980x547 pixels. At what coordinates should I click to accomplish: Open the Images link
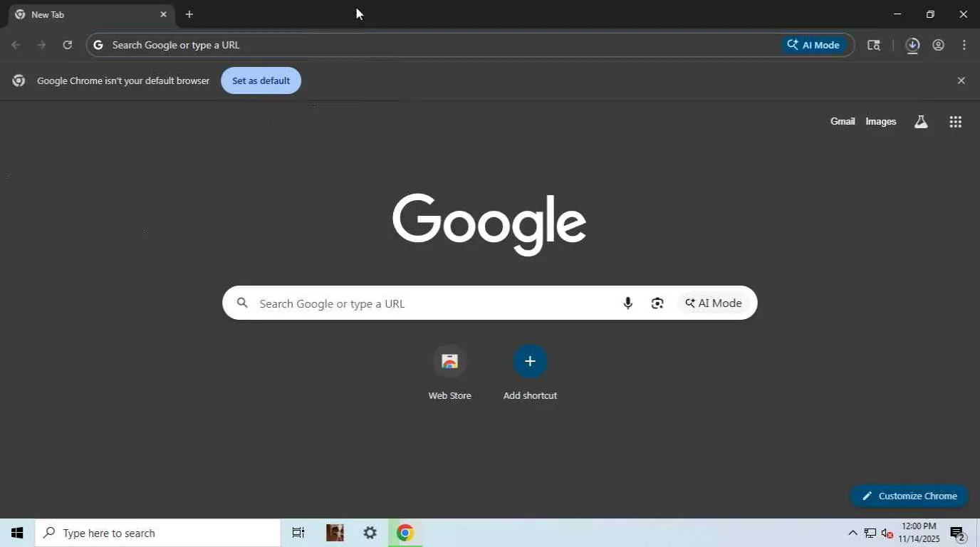tap(880, 122)
